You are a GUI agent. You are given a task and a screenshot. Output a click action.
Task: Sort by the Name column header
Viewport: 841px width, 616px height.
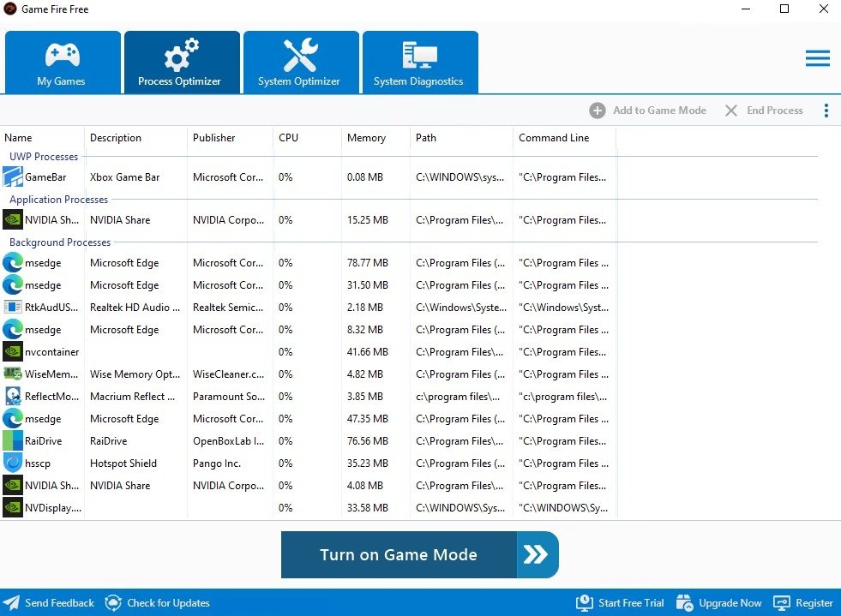(42, 138)
